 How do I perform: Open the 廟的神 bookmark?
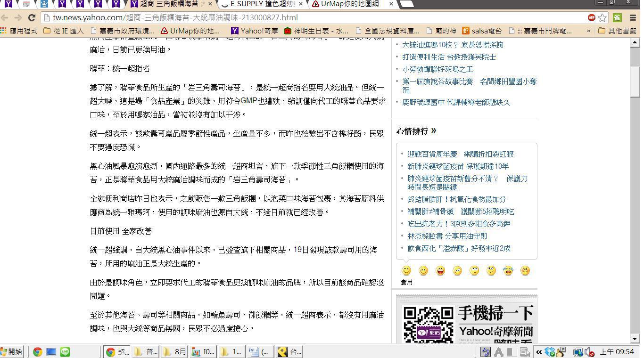pos(441,31)
